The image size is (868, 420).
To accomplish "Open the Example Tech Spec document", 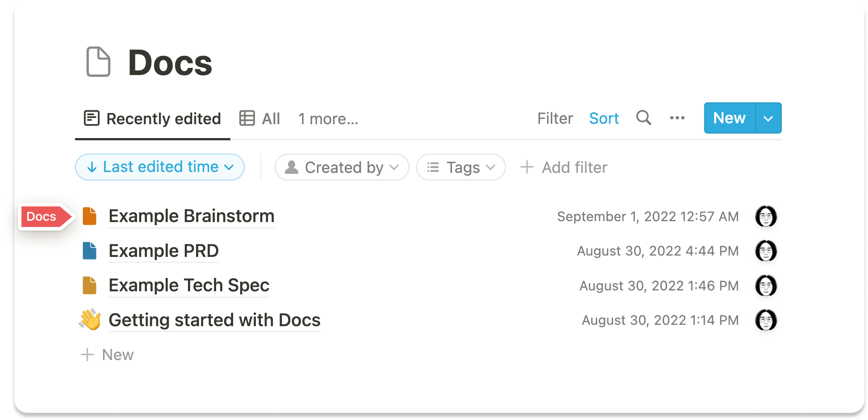I will point(189,286).
